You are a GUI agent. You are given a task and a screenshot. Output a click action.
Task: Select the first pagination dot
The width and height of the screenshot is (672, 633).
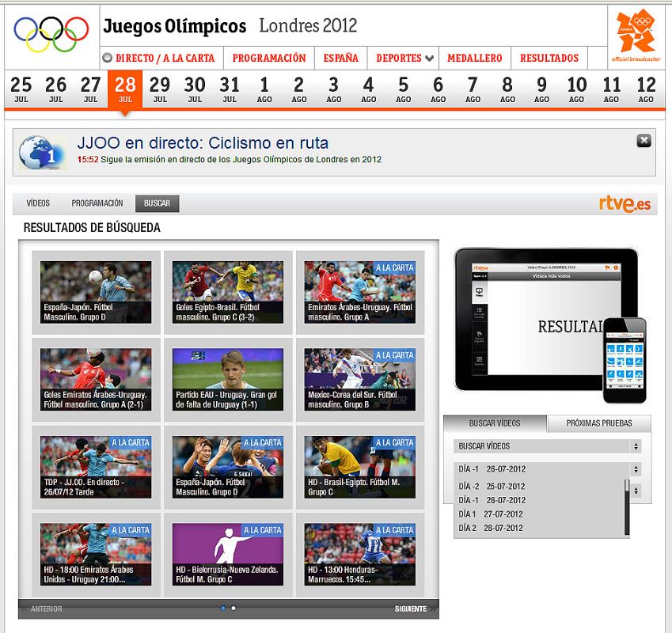(x=222, y=608)
